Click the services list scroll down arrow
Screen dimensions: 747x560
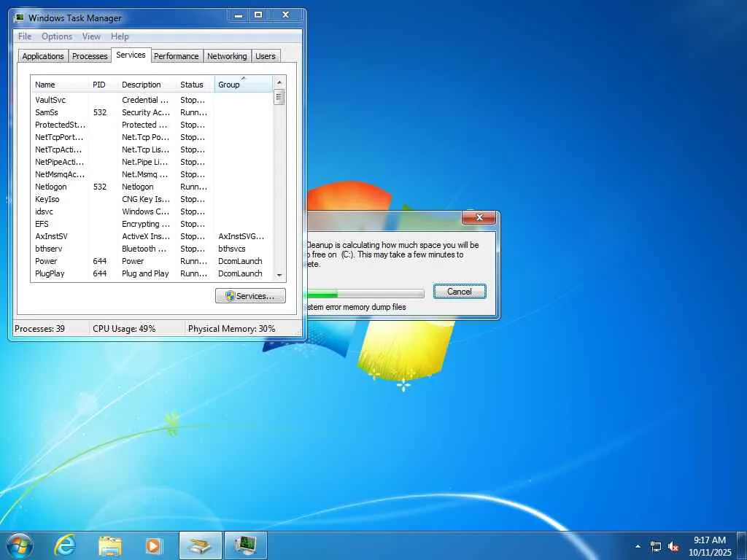279,275
